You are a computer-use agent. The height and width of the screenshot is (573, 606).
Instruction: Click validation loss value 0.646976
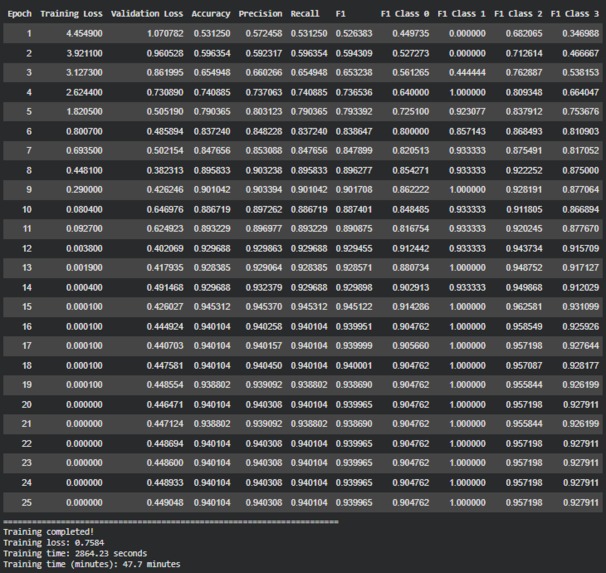(165, 209)
